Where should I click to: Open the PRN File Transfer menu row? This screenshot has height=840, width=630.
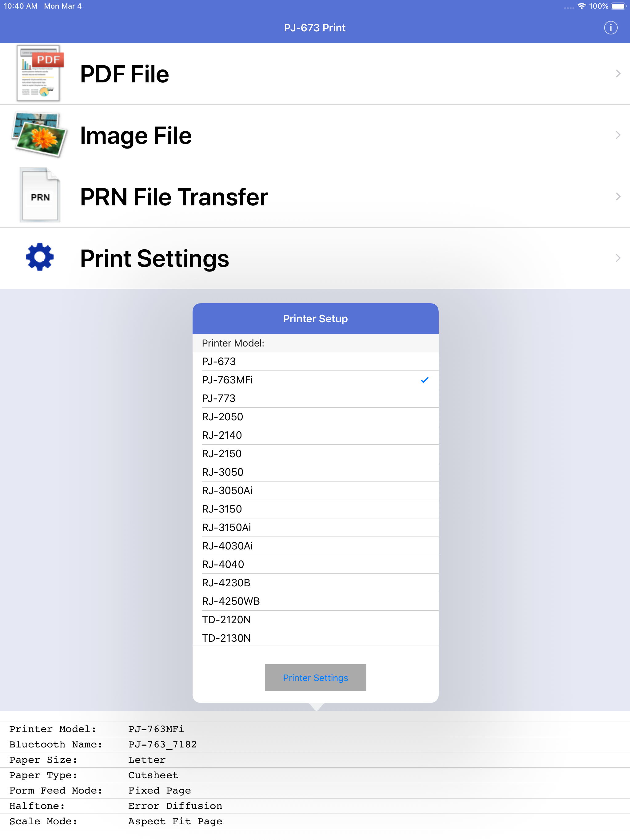tap(304, 196)
